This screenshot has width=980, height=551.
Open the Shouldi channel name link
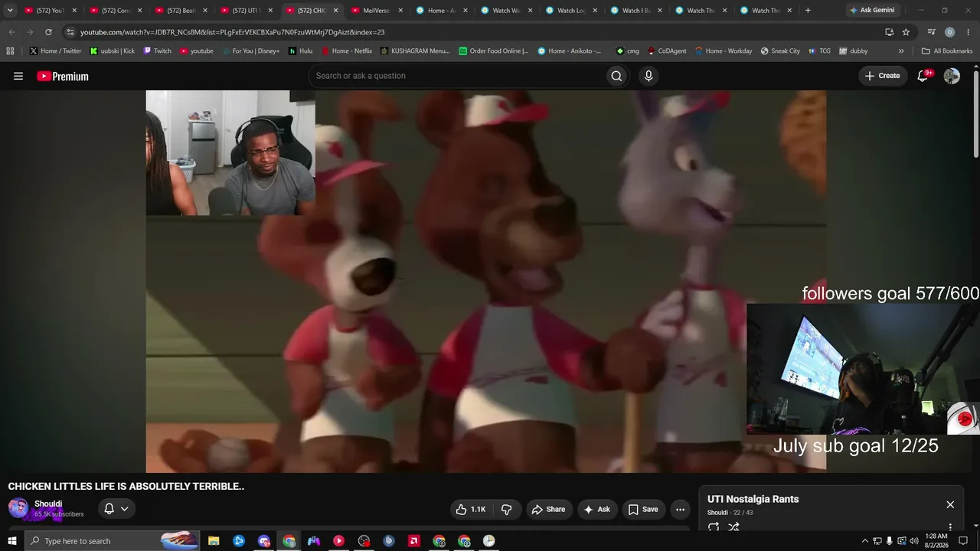48,504
